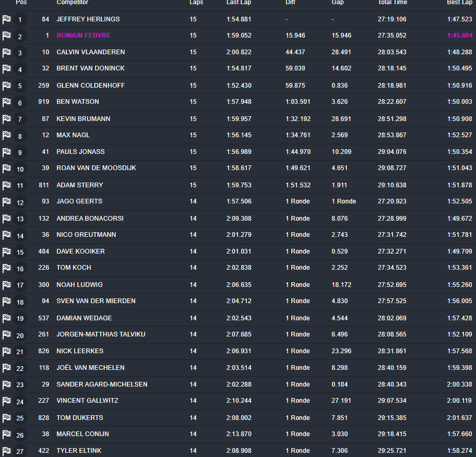
Task: Click the checkered flag icon for Jeffrey Herlings
Action: coord(6,19)
